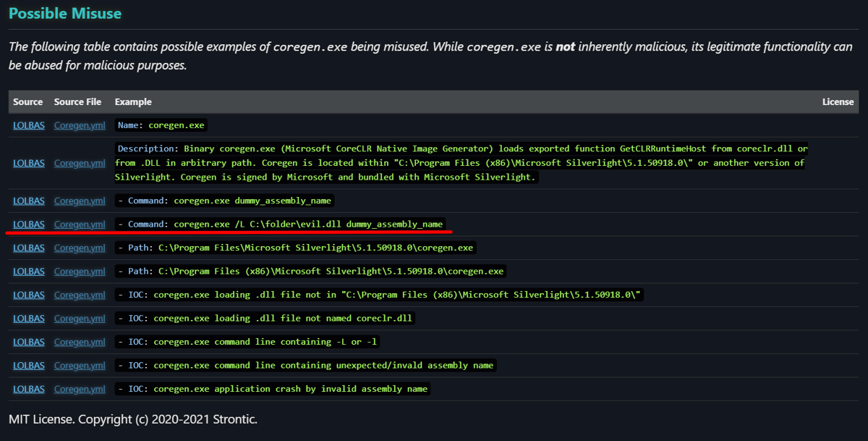Click the 'Name: coregen.exe' code cell
Screen dimensions: 868x441
(161, 125)
